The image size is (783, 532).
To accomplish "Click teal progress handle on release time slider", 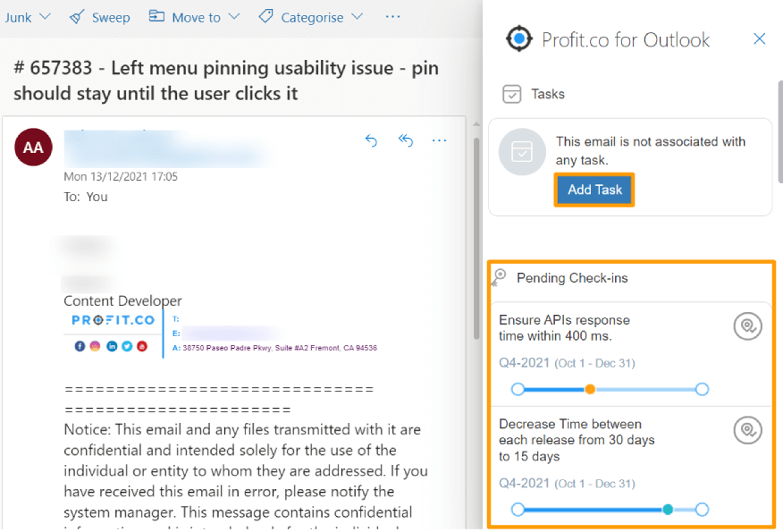I will (x=668, y=510).
